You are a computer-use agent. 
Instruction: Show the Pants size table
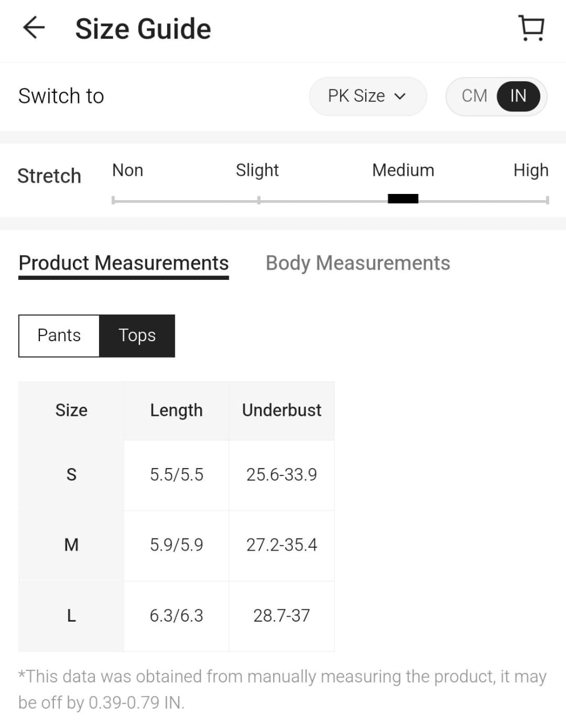59,336
